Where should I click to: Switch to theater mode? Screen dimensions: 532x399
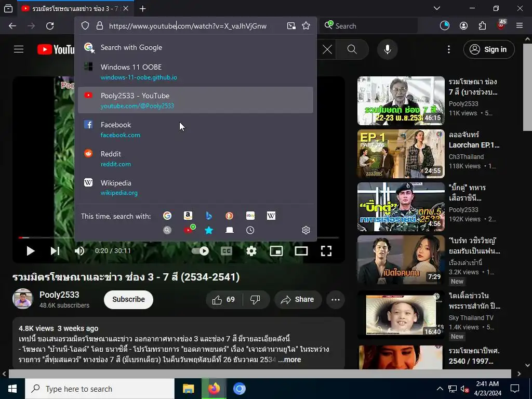point(301,251)
